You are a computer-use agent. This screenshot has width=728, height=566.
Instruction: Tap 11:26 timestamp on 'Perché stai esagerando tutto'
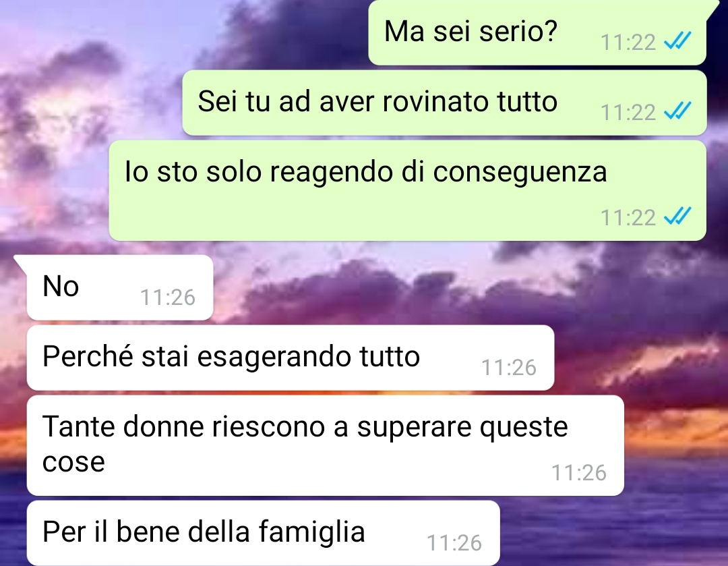pyautogui.click(x=509, y=368)
